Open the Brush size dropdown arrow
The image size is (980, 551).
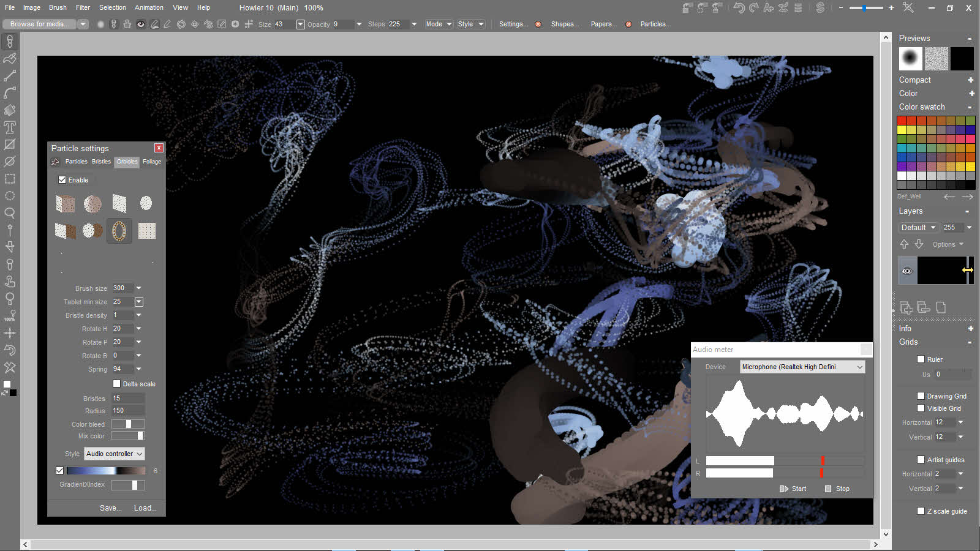[x=138, y=288]
